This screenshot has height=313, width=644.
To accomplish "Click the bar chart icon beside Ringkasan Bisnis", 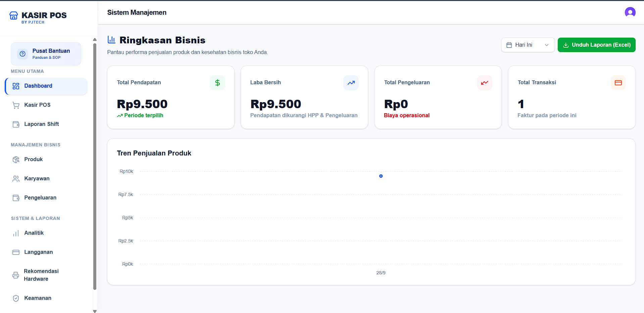I will (x=111, y=40).
